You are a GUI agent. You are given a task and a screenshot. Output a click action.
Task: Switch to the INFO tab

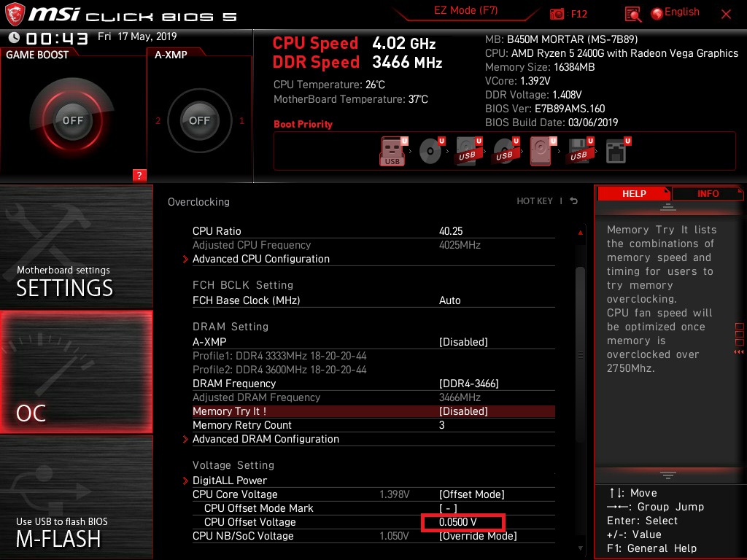pyautogui.click(x=708, y=193)
